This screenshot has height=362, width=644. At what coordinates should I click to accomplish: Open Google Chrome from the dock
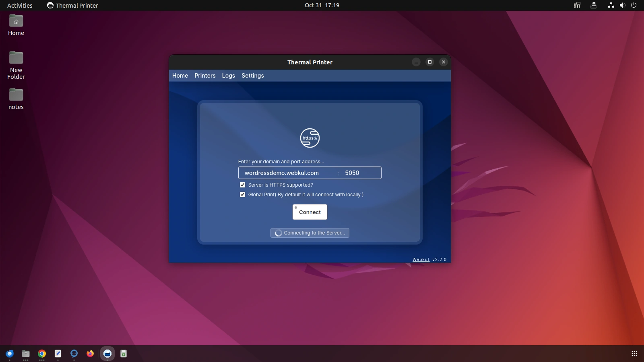click(x=42, y=354)
